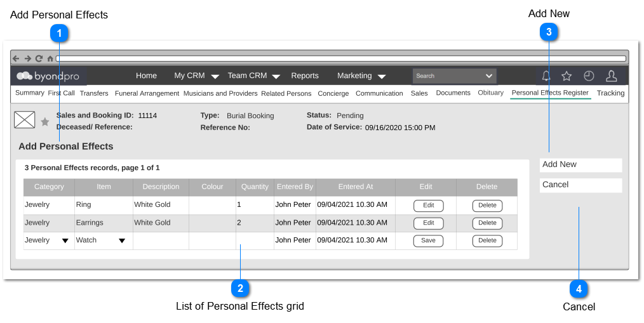Save the Watch row
This screenshot has height=323, width=644.
point(428,241)
